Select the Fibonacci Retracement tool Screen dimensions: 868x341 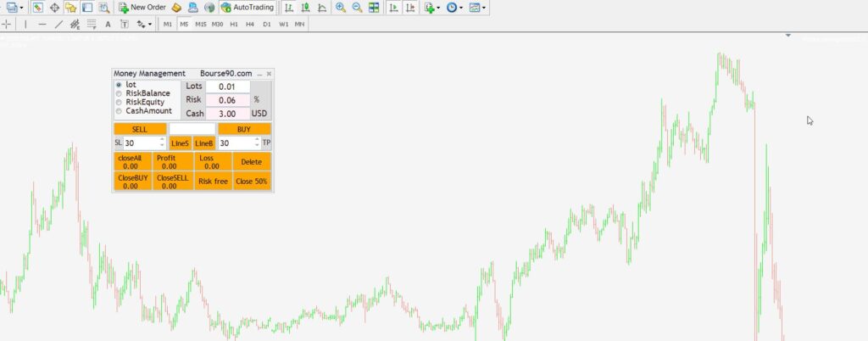(x=92, y=25)
